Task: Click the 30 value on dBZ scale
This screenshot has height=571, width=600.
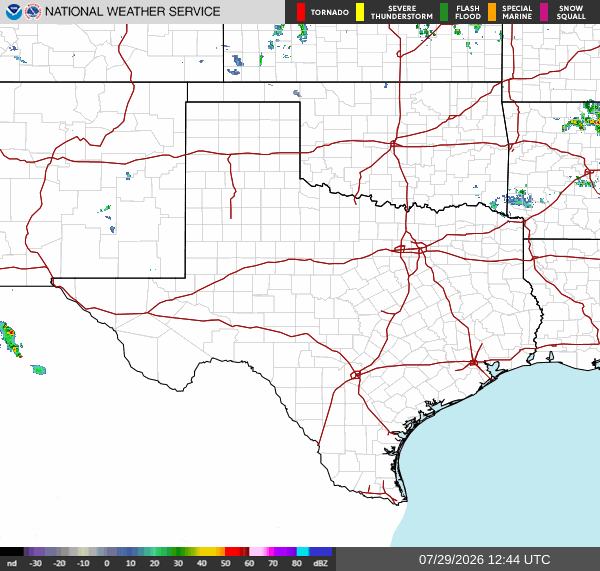Action: coord(178,563)
